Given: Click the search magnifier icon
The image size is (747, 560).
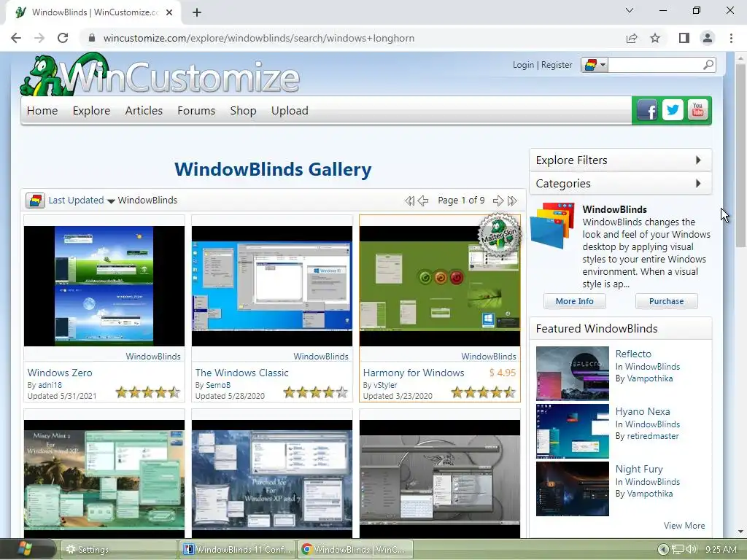Looking at the screenshot, I should tap(708, 65).
